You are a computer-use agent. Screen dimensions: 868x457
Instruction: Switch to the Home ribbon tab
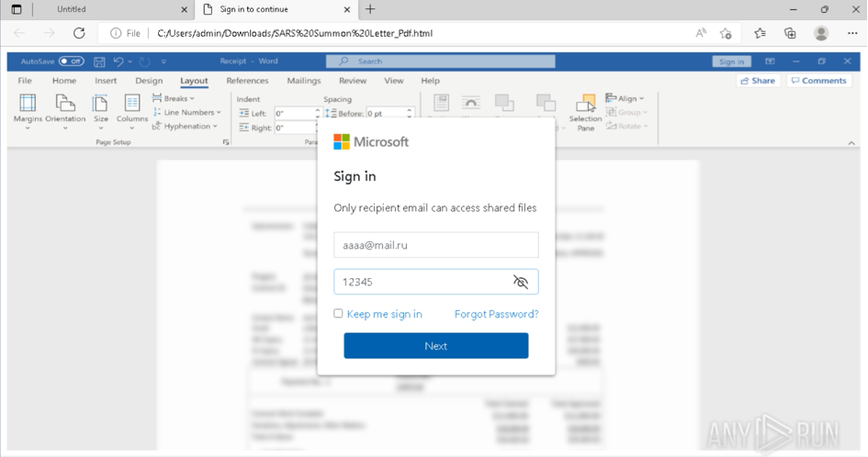pos(64,81)
